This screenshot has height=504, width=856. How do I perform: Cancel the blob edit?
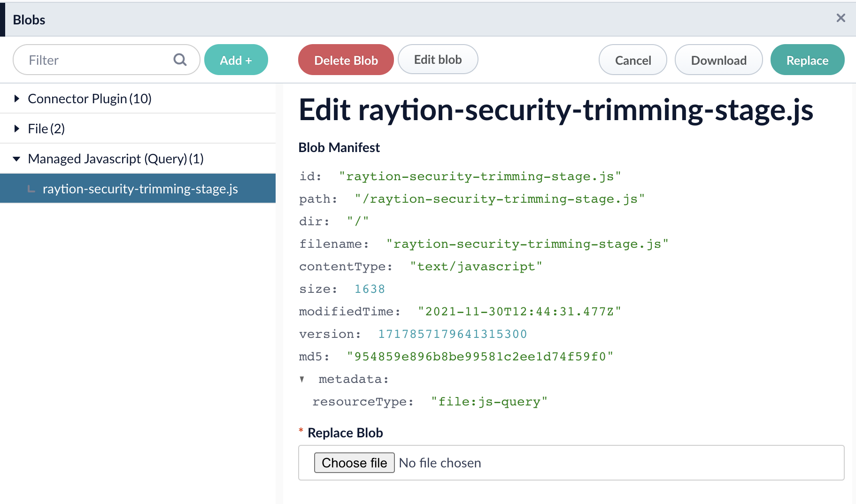point(632,60)
